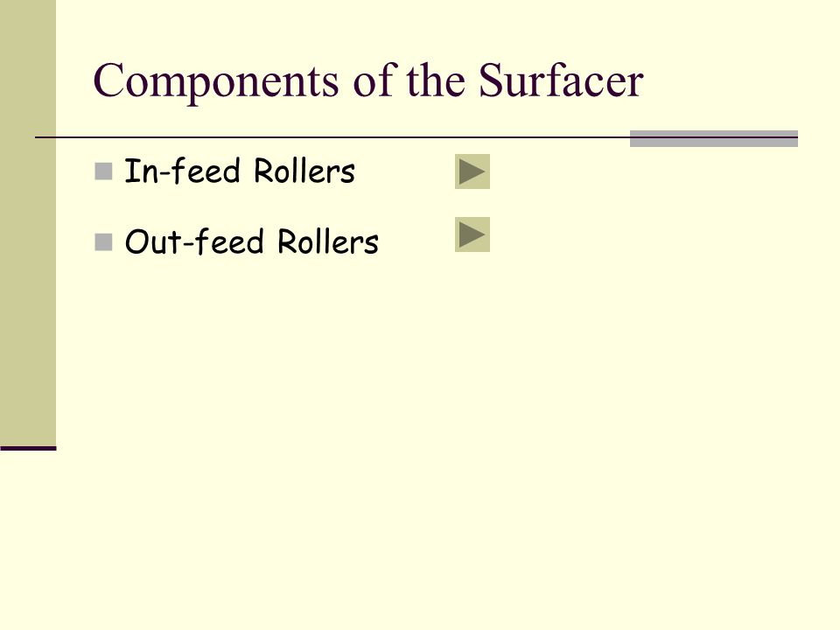Click the Out-feed Rollers bullet text
This screenshot has height=630, width=840.
click(x=252, y=241)
